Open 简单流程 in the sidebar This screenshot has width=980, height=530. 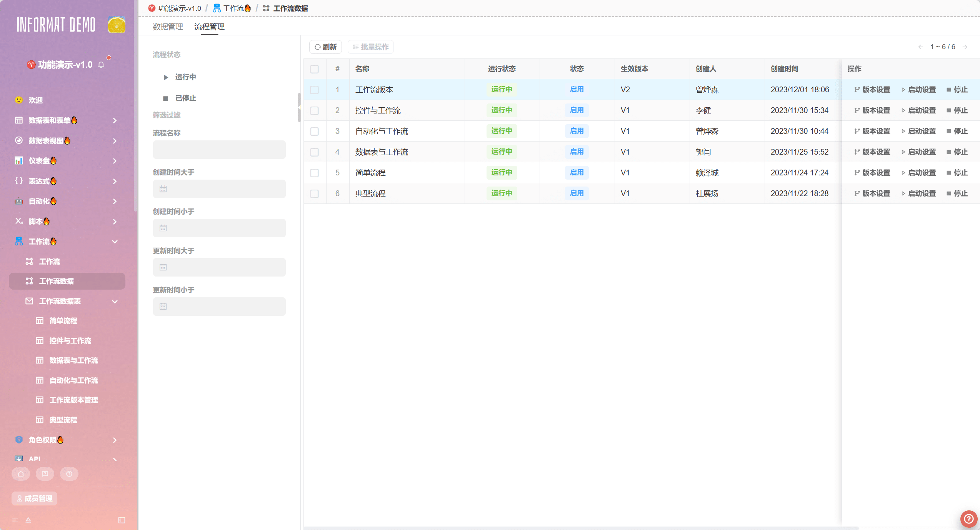click(63, 321)
